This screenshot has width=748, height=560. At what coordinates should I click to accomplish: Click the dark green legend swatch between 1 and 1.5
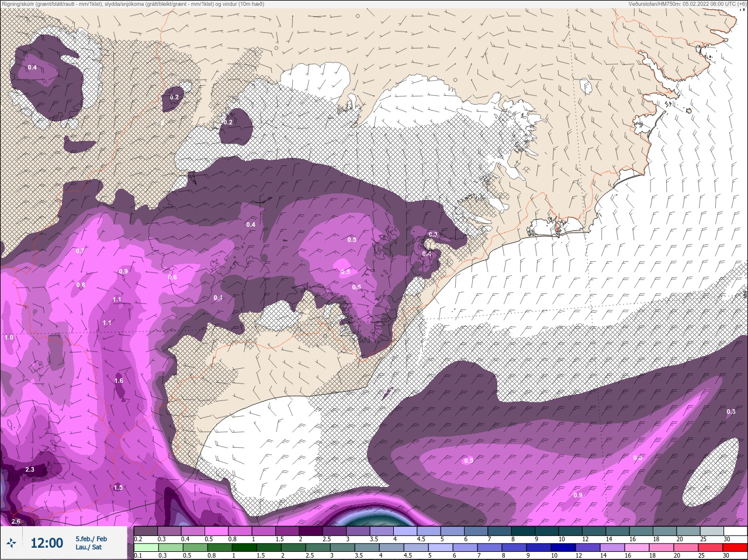tap(244, 547)
